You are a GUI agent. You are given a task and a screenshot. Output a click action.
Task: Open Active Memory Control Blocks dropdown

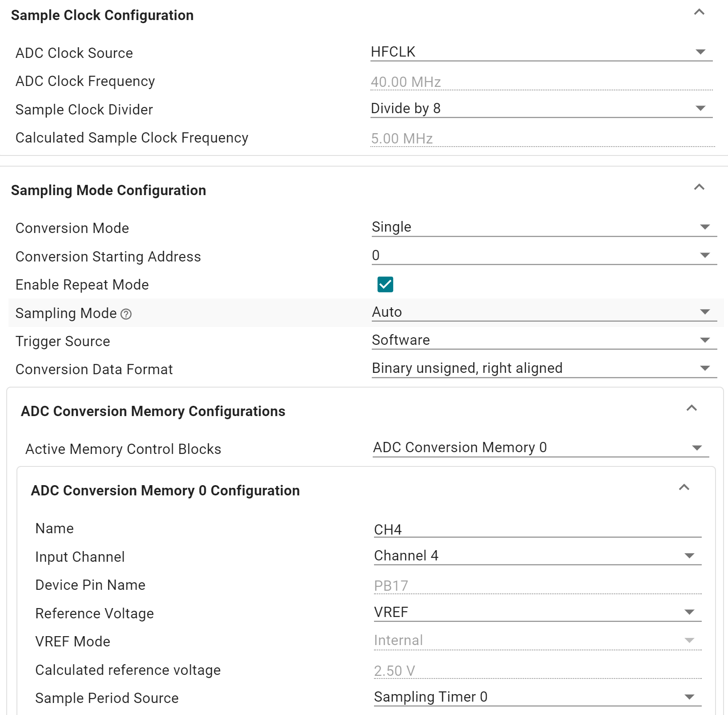541,448
